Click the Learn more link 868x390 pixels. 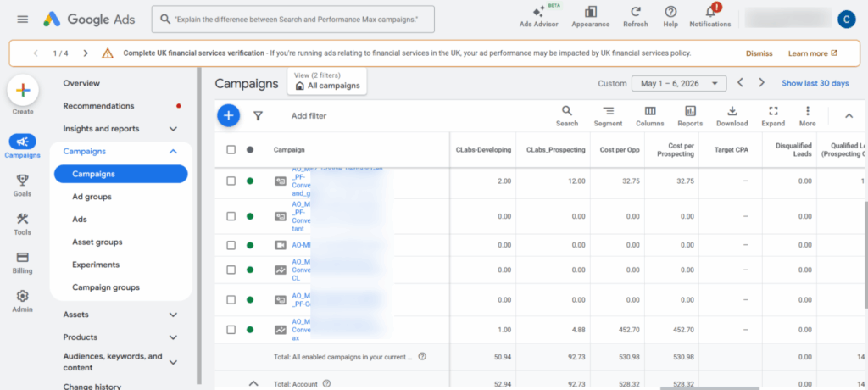click(x=813, y=53)
